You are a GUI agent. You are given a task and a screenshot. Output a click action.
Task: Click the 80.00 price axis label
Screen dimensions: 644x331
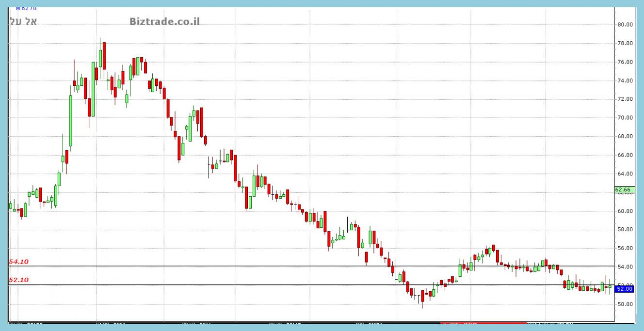click(625, 25)
